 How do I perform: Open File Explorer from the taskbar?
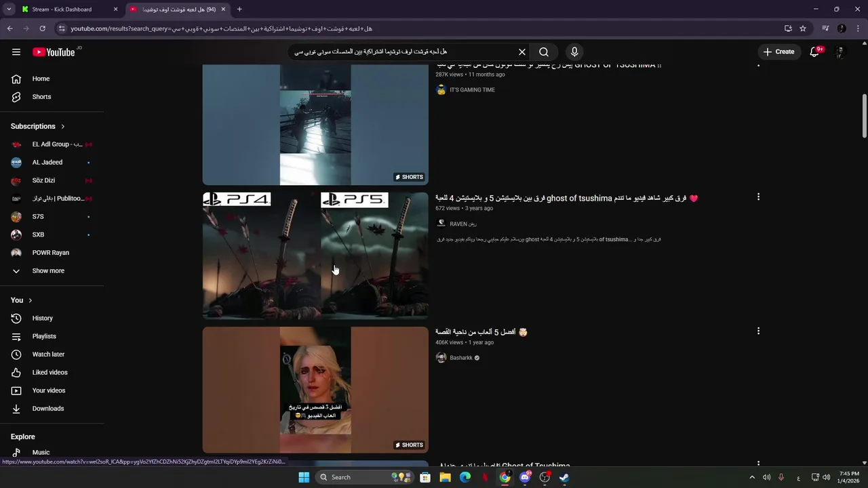445,477
